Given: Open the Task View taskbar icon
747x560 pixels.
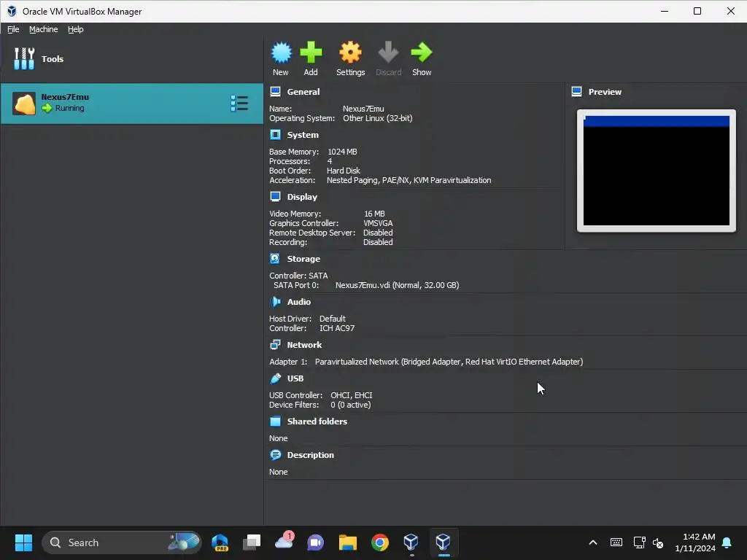Looking at the screenshot, I should pos(252,542).
